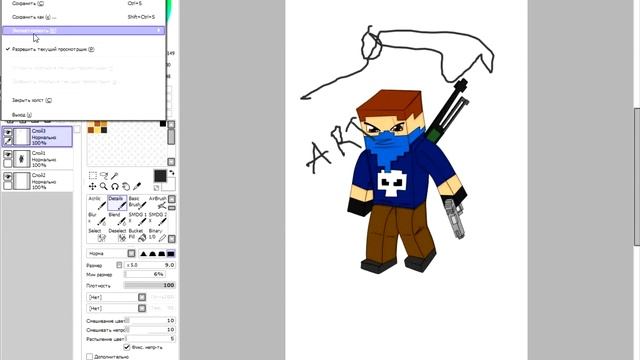
Task: Hide layer Слой2 with eye icon
Action: point(8,176)
